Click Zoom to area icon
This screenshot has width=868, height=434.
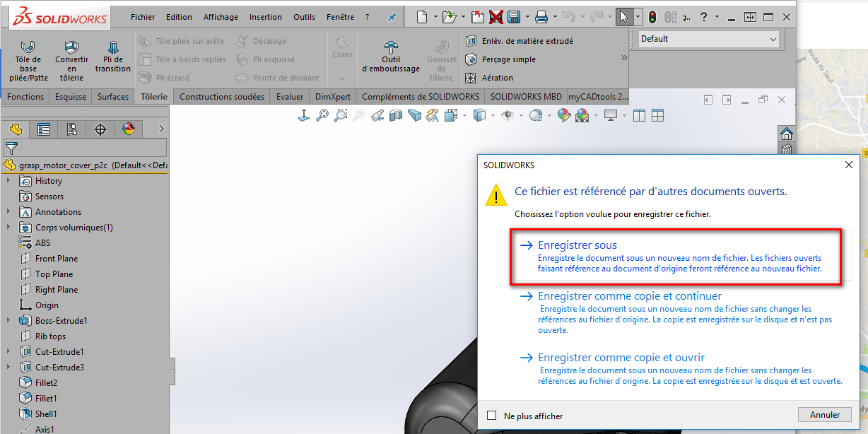(x=341, y=115)
